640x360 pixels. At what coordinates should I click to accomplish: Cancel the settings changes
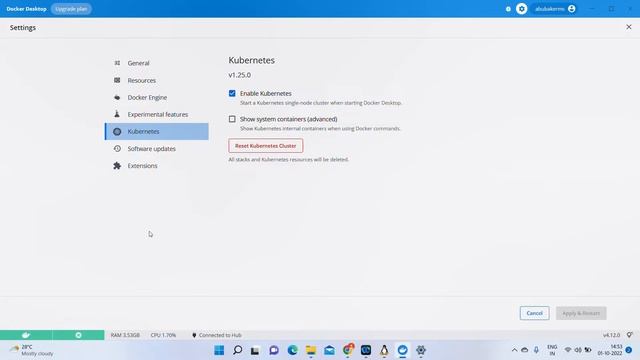click(x=534, y=313)
